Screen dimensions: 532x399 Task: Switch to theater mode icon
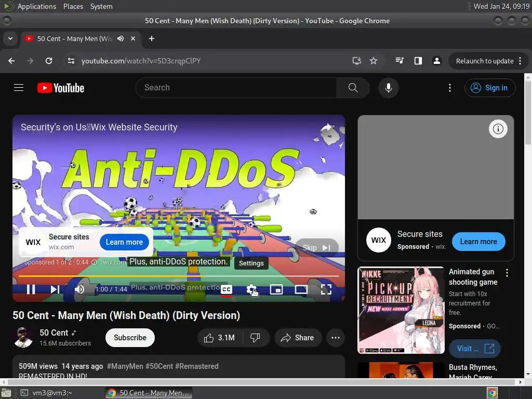point(301,289)
